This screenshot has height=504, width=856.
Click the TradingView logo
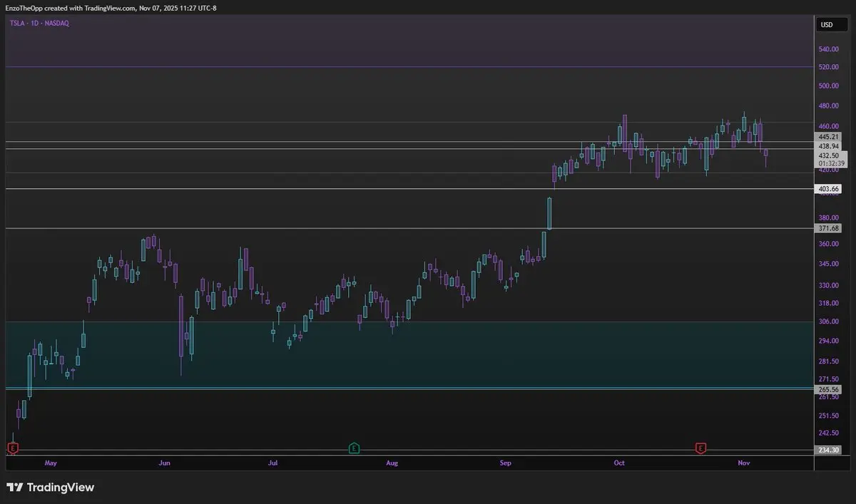coord(50,488)
